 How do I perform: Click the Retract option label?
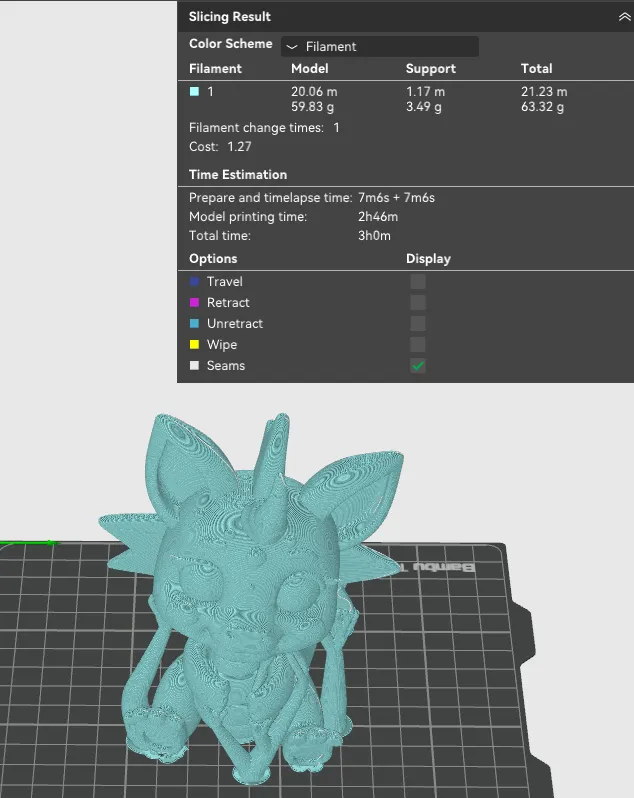coord(228,302)
